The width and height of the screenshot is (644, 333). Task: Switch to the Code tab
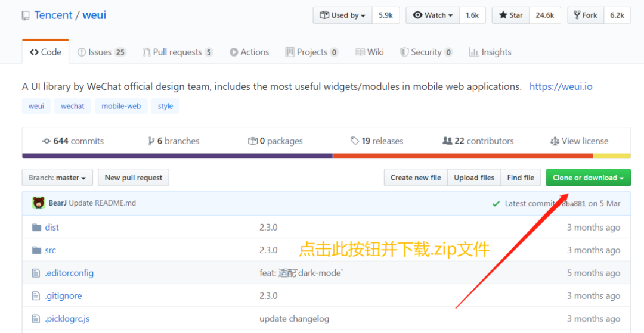click(45, 52)
